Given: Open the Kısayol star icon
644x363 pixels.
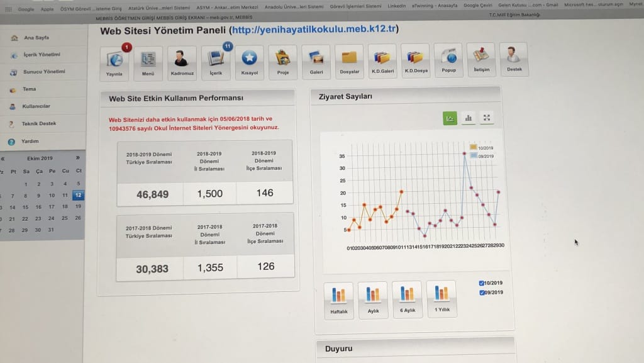Looking at the screenshot, I should point(249,62).
